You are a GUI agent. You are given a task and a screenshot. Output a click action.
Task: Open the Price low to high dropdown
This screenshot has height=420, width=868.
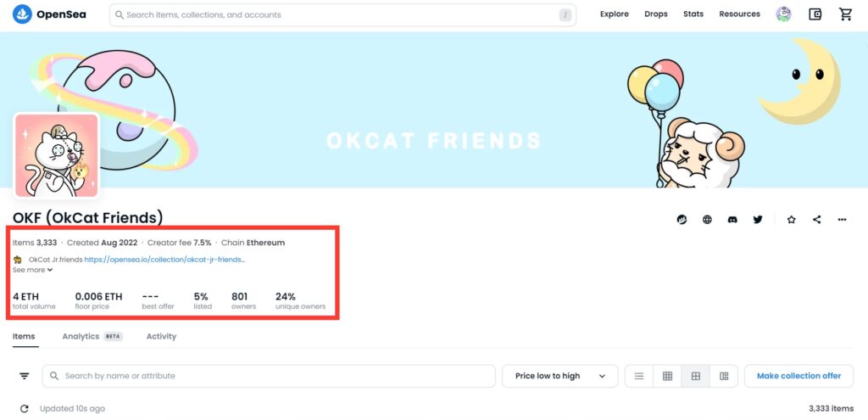point(559,376)
